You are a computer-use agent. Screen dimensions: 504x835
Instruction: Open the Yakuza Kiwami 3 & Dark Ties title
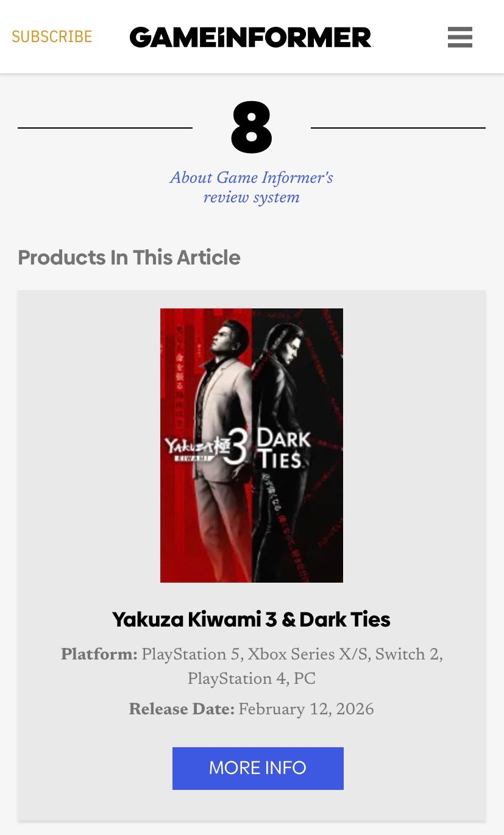[251, 619]
